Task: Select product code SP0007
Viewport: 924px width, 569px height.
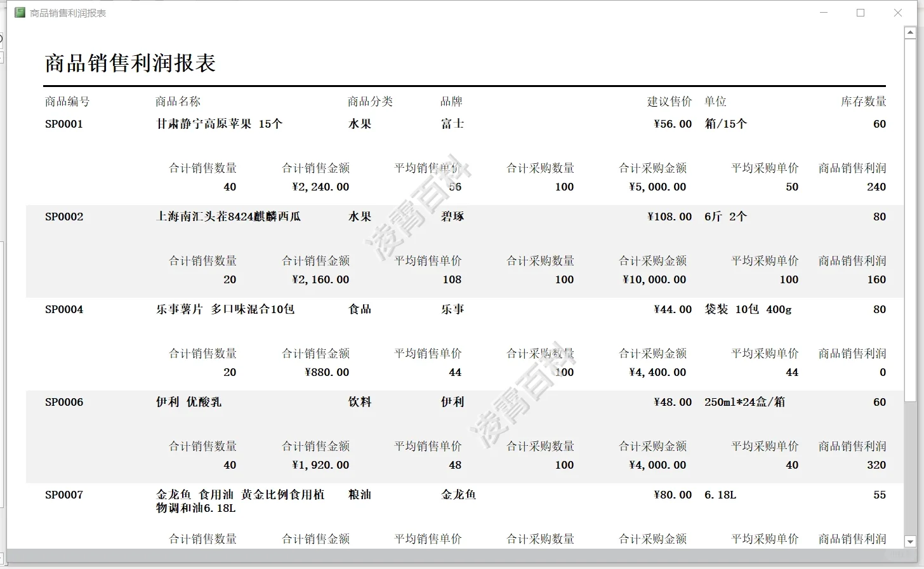Action: (63, 495)
